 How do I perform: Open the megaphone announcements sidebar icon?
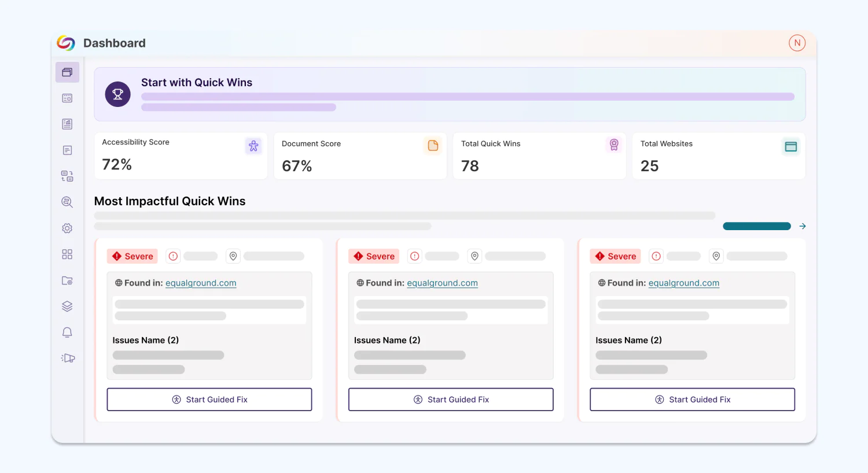[x=68, y=358]
